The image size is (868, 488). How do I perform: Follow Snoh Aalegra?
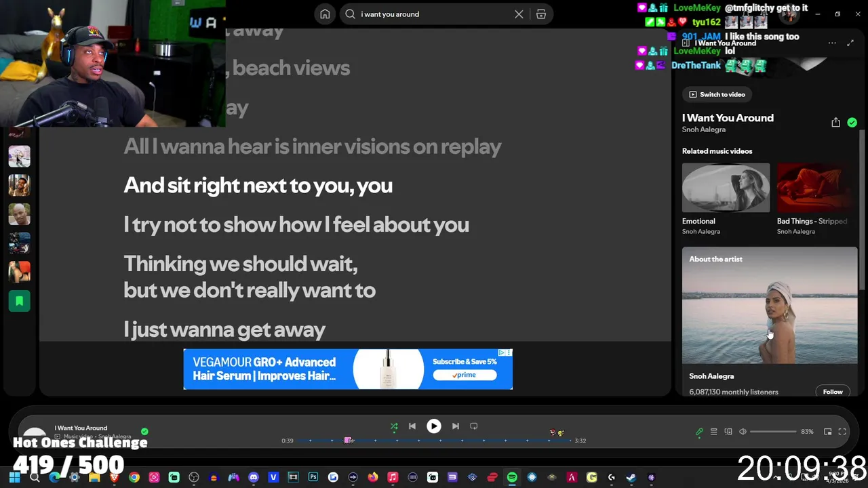[x=833, y=392]
